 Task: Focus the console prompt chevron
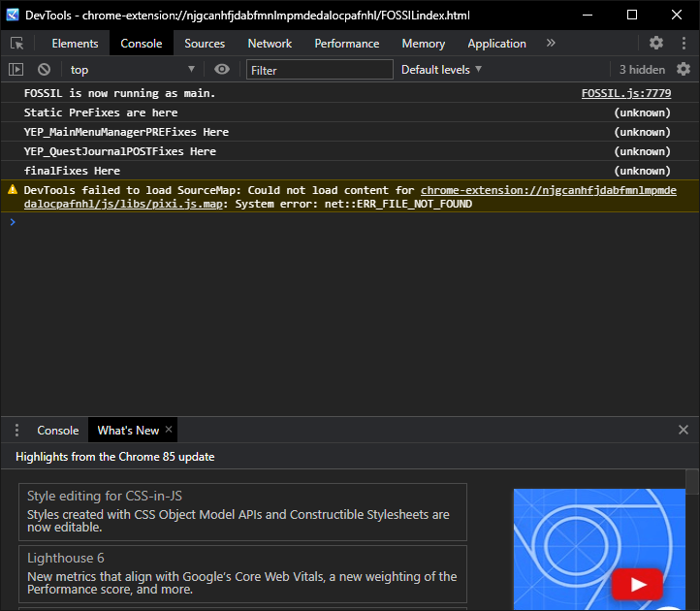click(13, 222)
